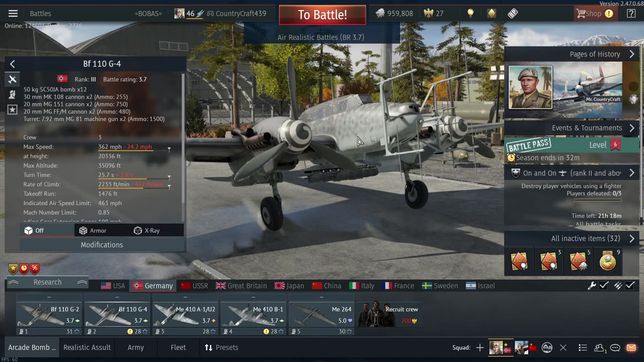The height and width of the screenshot is (362, 644).
Task: Open the Battles game mode selector
Action: click(40, 14)
